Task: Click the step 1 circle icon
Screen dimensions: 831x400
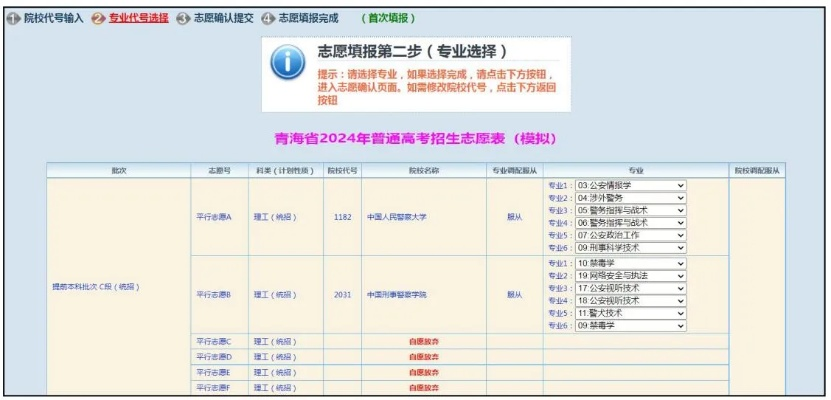Action: pyautogui.click(x=14, y=19)
